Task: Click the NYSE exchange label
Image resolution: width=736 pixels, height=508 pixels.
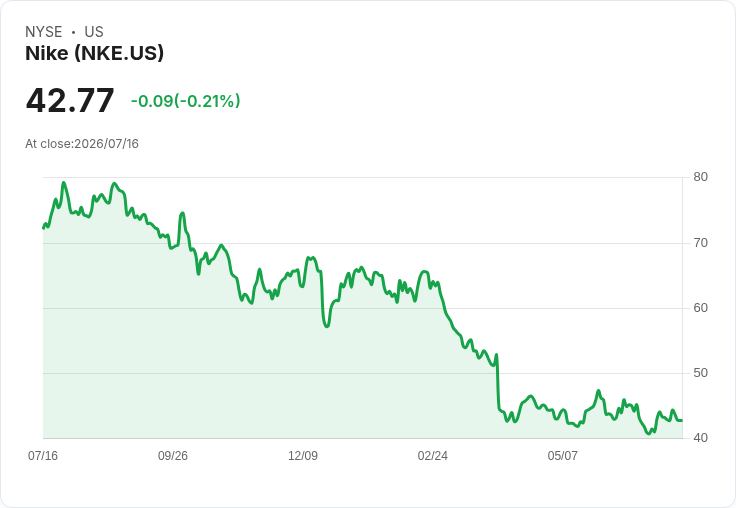Action: click(44, 31)
